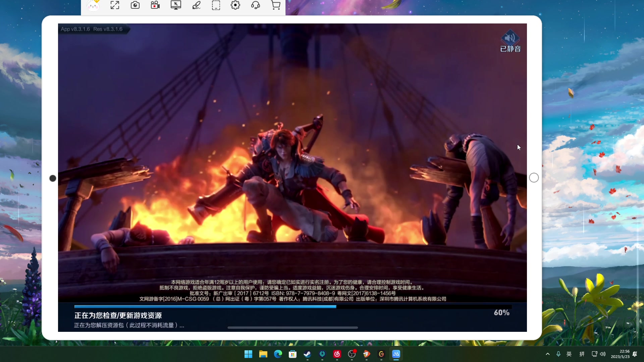This screenshot has height=362, width=644.
Task: Click the blue resource loading progress bar
Action: pos(293,306)
